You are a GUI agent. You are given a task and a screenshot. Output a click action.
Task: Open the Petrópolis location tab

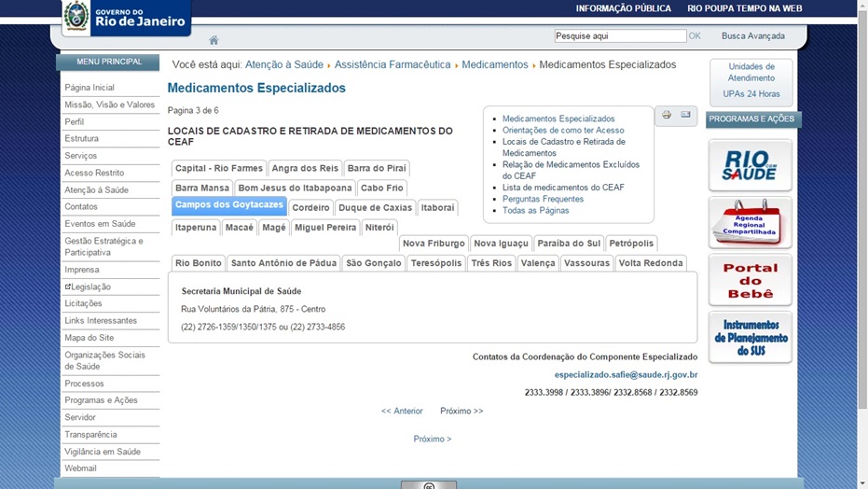pyautogui.click(x=631, y=244)
